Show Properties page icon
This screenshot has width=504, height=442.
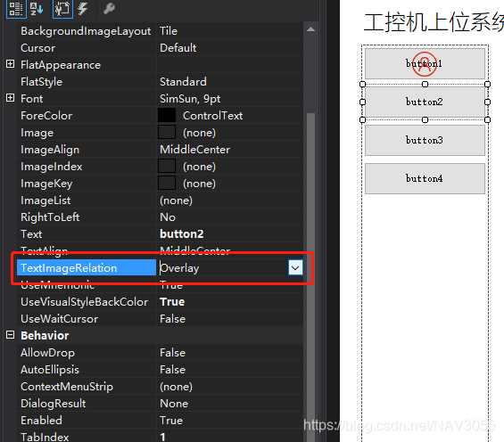tap(62, 8)
